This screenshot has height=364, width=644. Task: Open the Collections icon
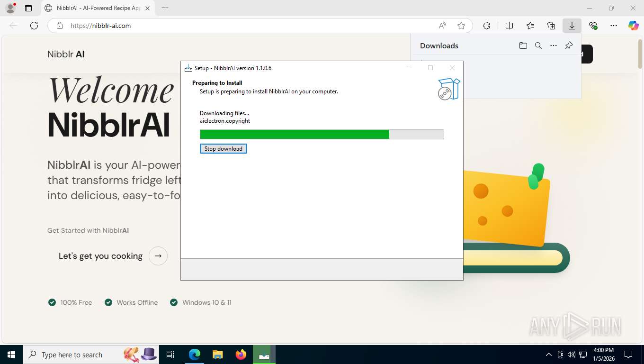point(551,26)
